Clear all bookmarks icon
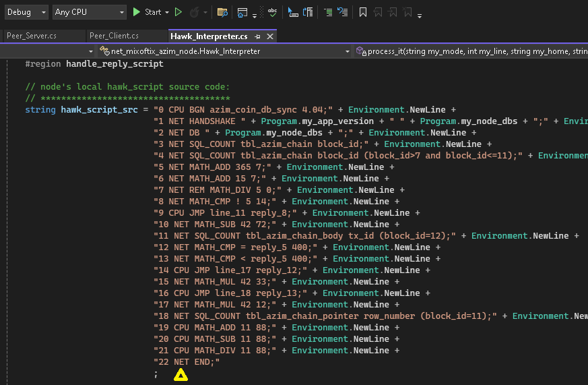Viewport: 588px width, 385px height. (x=407, y=12)
